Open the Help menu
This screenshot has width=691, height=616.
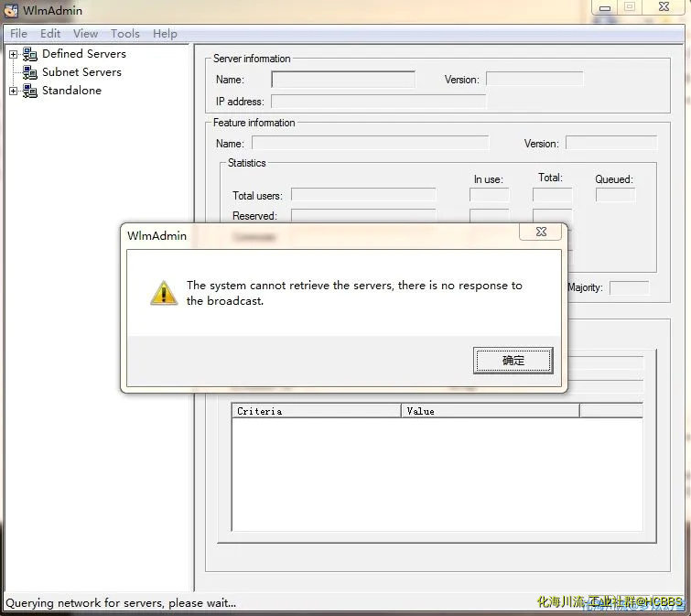coord(165,34)
